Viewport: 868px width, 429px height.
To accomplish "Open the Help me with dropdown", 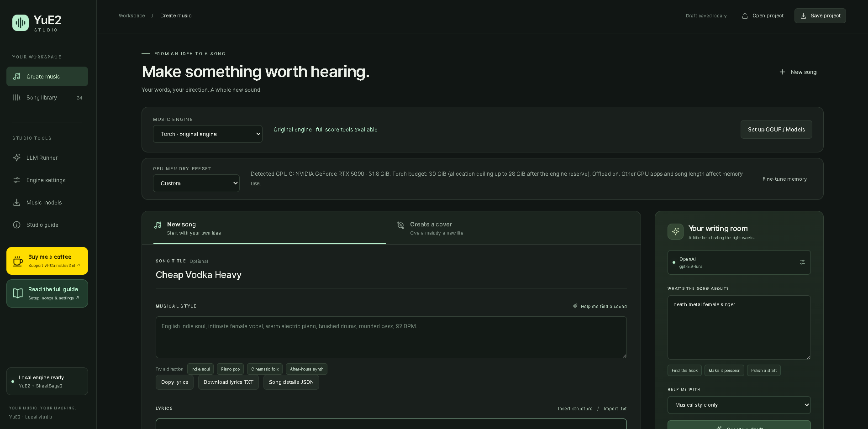I will (739, 405).
